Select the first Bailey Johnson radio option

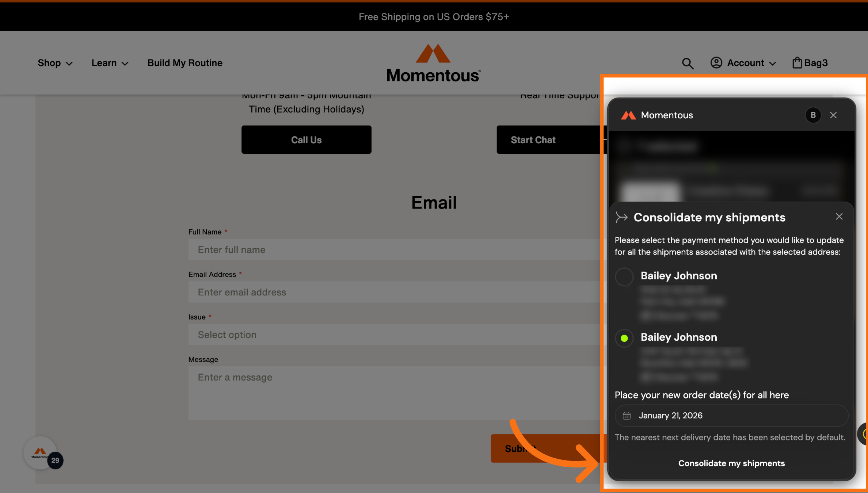(x=624, y=277)
